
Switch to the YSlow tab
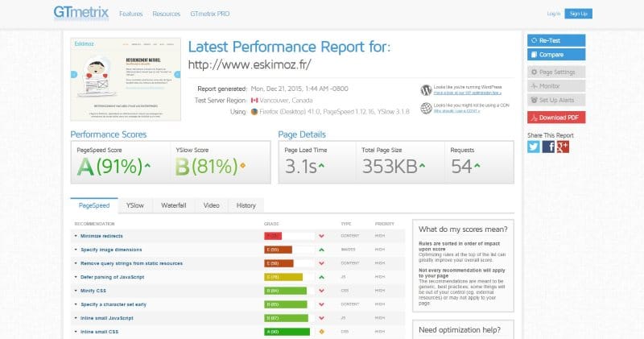pyautogui.click(x=135, y=205)
